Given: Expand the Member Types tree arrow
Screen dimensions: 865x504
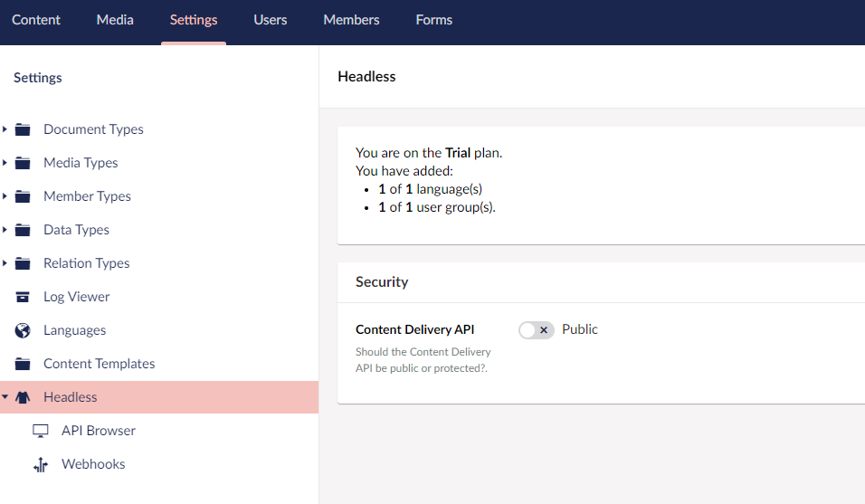Looking at the screenshot, I should point(5,196).
